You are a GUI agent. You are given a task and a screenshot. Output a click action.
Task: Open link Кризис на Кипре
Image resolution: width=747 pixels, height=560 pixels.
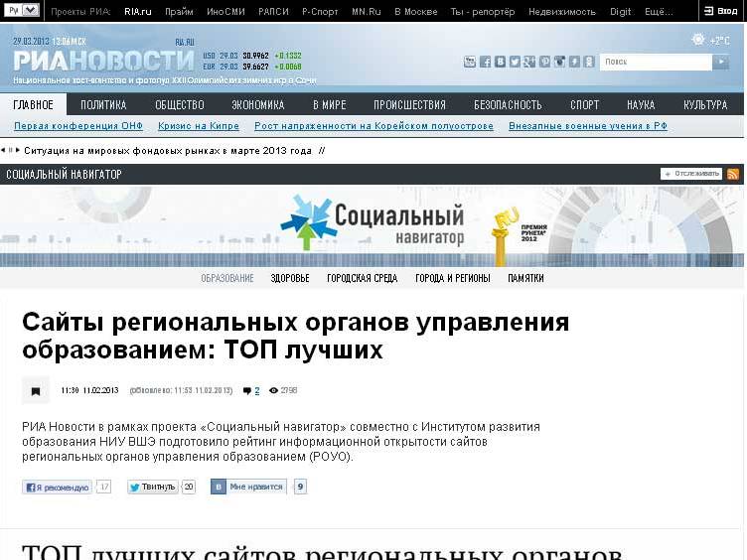point(199,126)
